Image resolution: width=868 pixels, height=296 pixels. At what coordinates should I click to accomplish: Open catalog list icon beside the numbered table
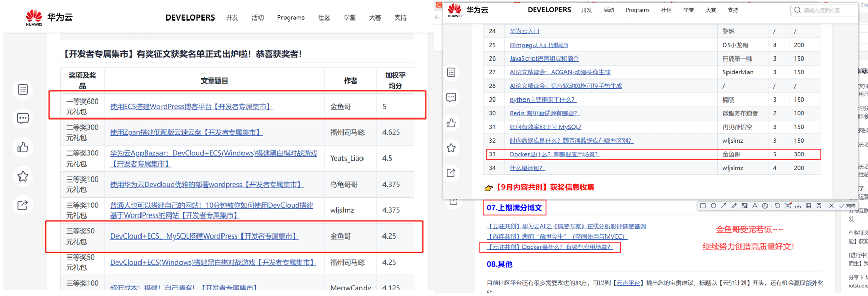click(451, 72)
